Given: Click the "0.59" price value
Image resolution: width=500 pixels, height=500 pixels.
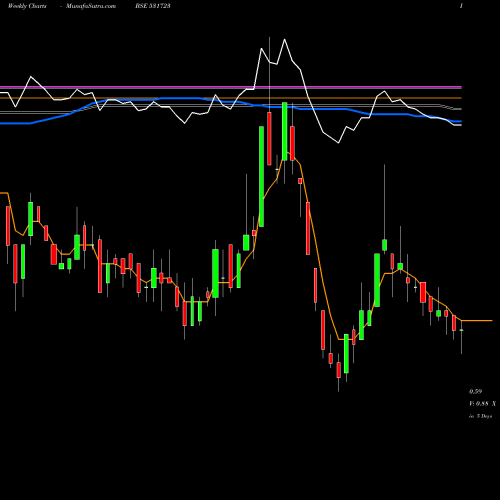Looking at the screenshot, I should click(x=475, y=391).
